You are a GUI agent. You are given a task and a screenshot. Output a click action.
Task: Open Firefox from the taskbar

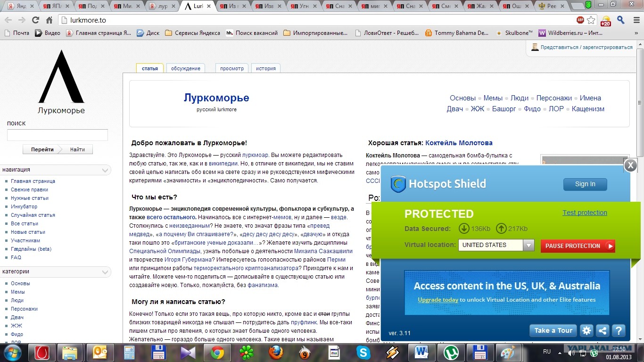[276, 353]
